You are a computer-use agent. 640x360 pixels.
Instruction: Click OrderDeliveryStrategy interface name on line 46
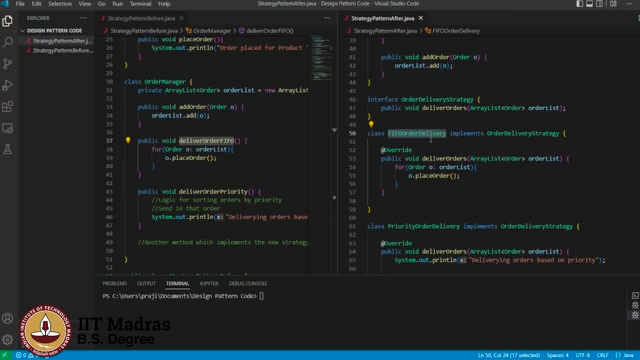pyautogui.click(x=437, y=99)
